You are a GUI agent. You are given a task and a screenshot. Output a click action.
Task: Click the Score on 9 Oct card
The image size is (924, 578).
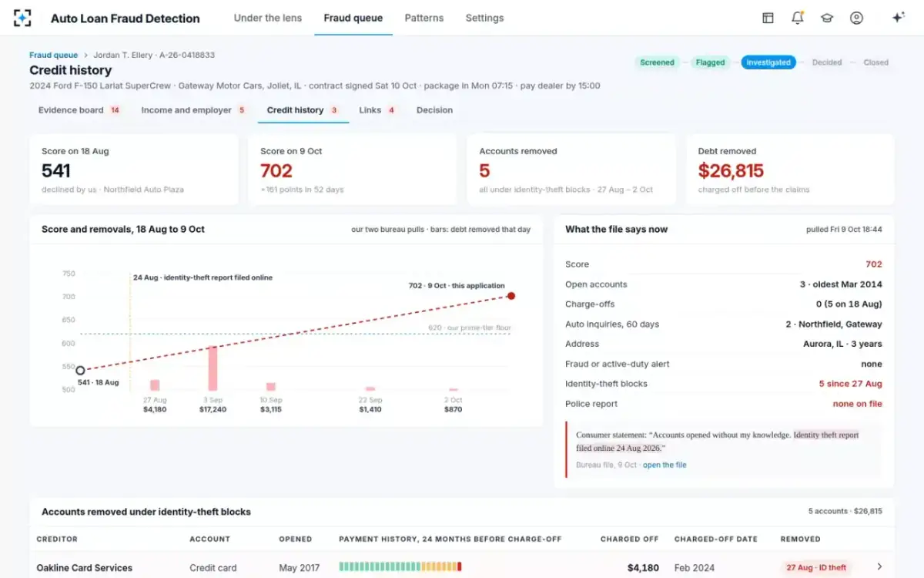[x=353, y=170]
